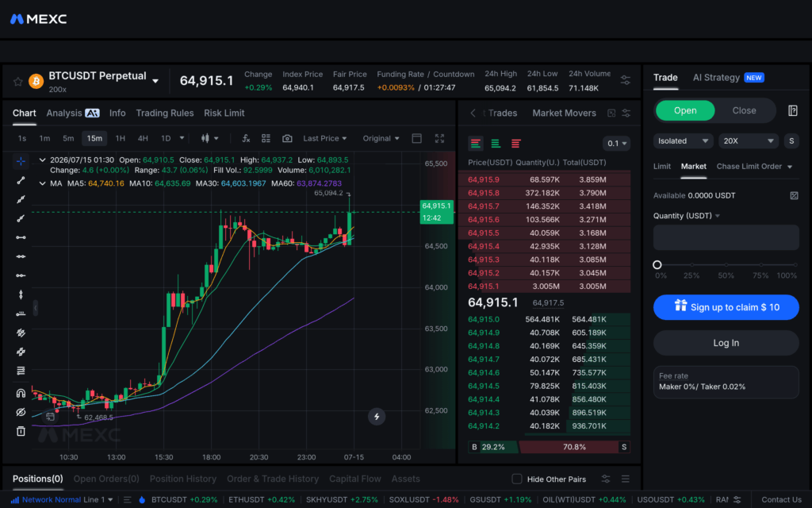The height and width of the screenshot is (508, 812).
Task: Switch to the Risk Limit tab
Action: pos(224,113)
